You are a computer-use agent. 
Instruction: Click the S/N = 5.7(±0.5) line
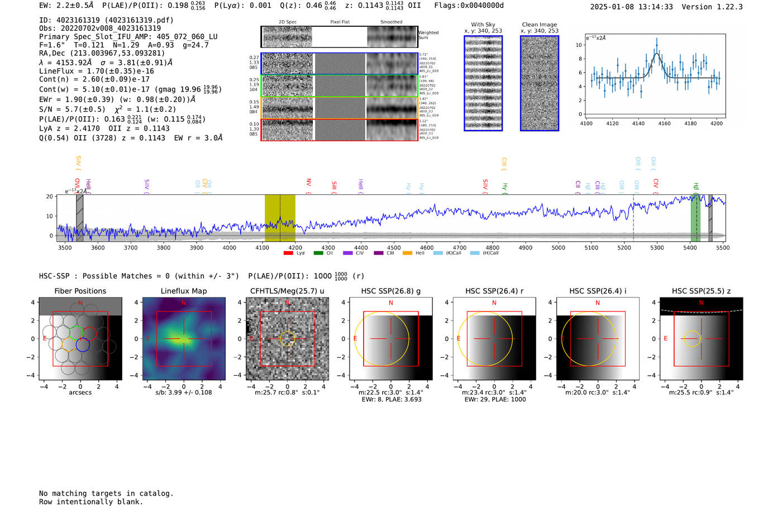[x=108, y=109]
